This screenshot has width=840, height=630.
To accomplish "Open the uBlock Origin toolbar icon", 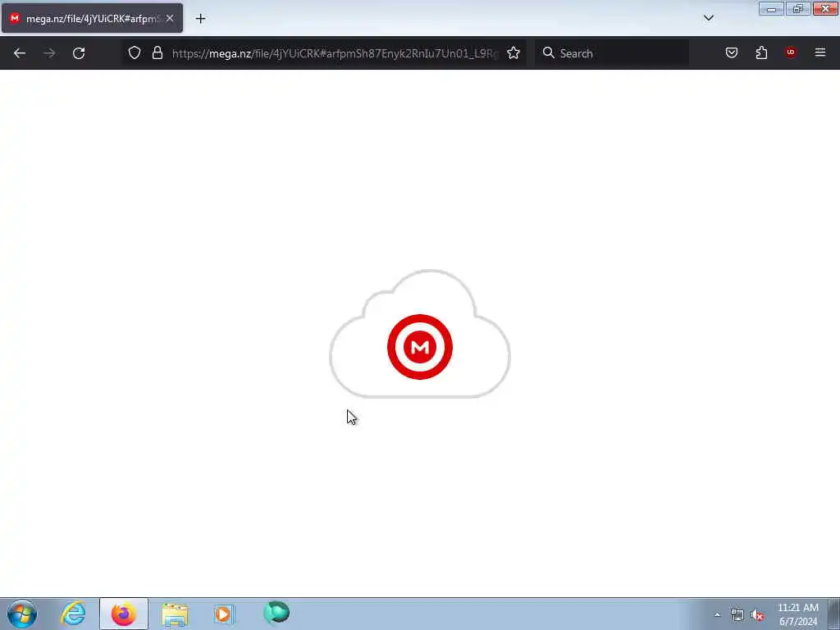I will pos(790,52).
